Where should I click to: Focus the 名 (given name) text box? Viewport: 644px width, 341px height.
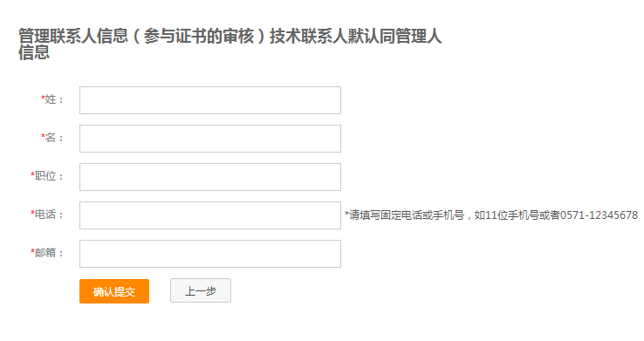coord(210,139)
